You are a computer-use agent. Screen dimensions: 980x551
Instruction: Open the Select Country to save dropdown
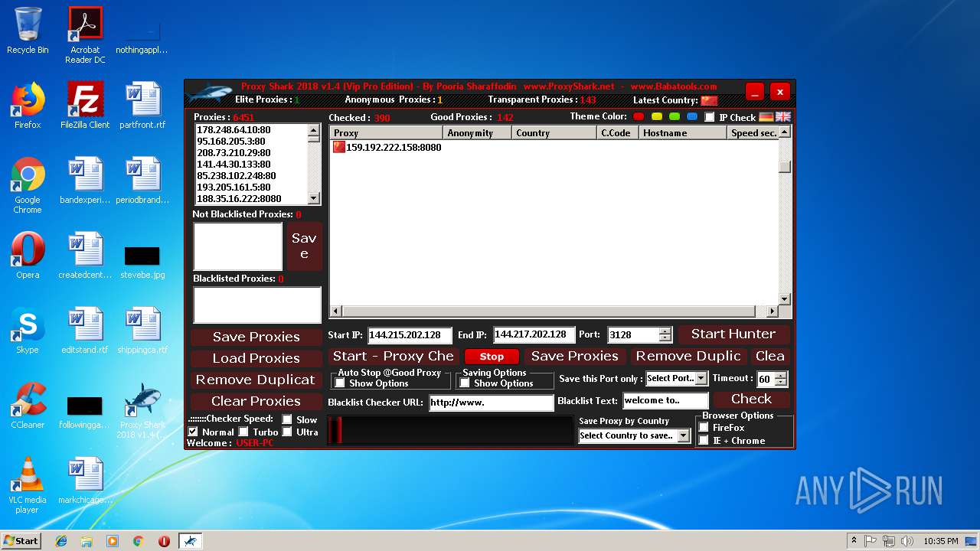pyautogui.click(x=684, y=435)
